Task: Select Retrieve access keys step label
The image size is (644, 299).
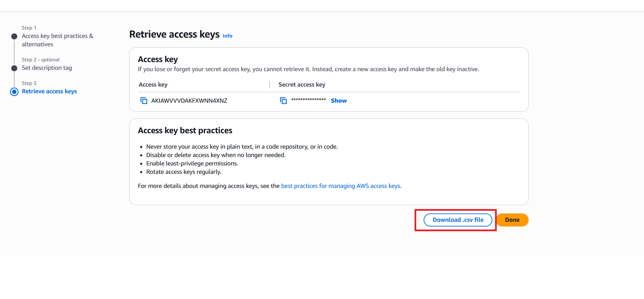Action: pos(49,91)
